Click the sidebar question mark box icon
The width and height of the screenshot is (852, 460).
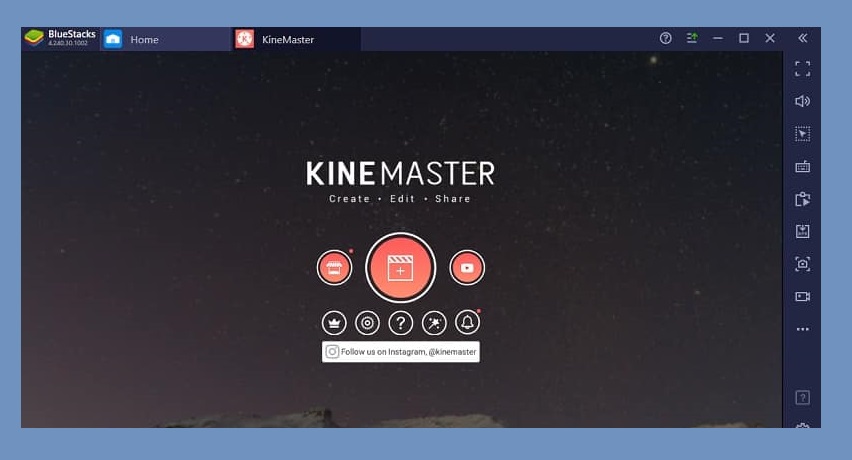click(803, 398)
